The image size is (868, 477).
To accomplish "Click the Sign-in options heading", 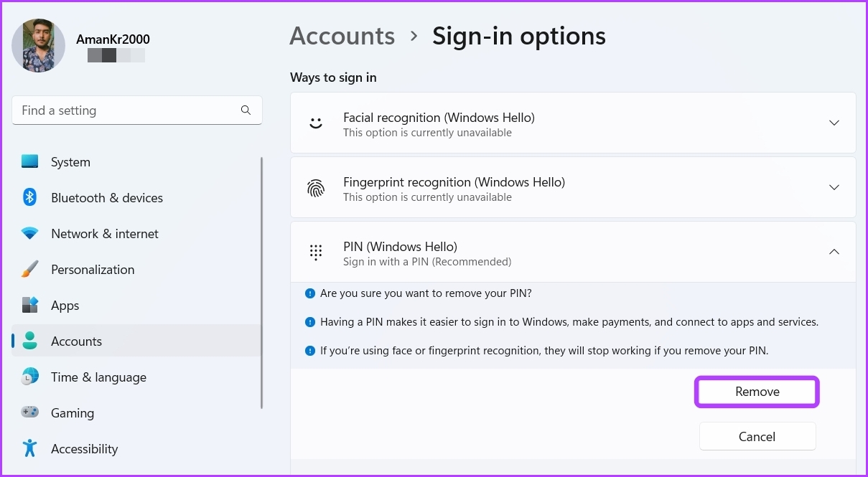I will tap(518, 36).
